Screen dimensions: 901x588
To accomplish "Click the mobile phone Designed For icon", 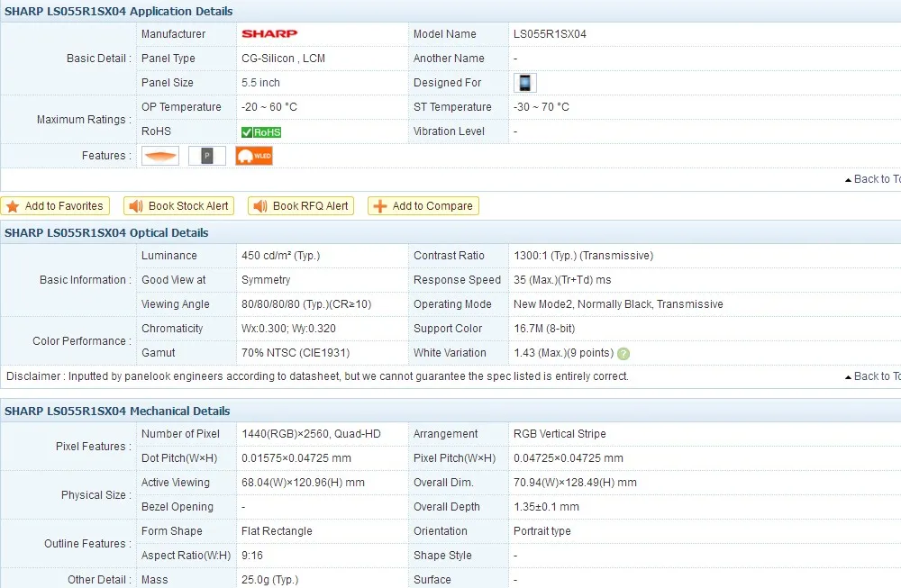I will coord(524,83).
